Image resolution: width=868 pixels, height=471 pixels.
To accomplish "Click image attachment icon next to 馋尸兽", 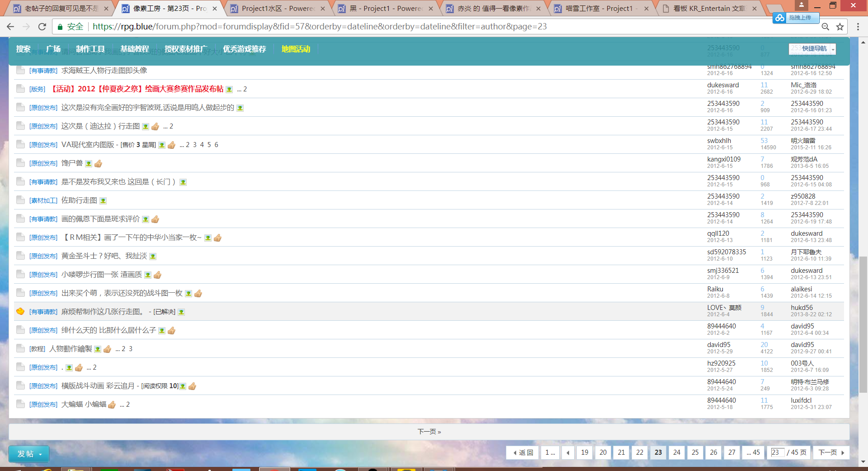I will (89, 164).
